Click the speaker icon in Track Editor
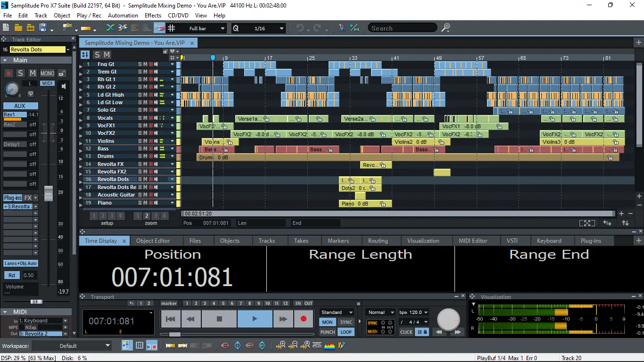The width and height of the screenshot is (644, 362). 64,86
